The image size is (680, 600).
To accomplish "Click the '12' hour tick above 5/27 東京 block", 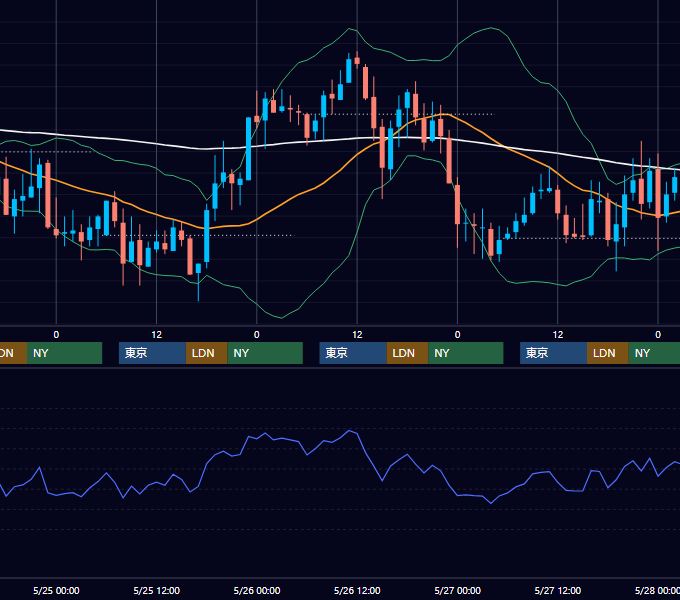I will click(558, 335).
